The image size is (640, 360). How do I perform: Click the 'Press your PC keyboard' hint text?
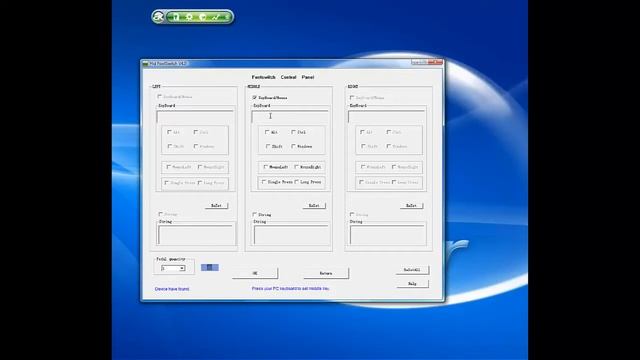[290, 288]
